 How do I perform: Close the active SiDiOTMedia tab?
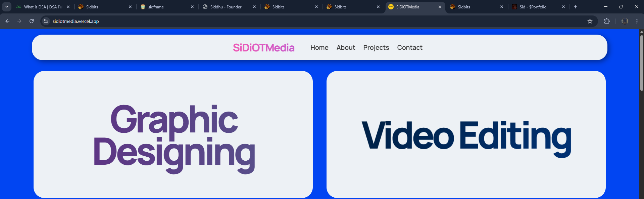click(x=440, y=7)
